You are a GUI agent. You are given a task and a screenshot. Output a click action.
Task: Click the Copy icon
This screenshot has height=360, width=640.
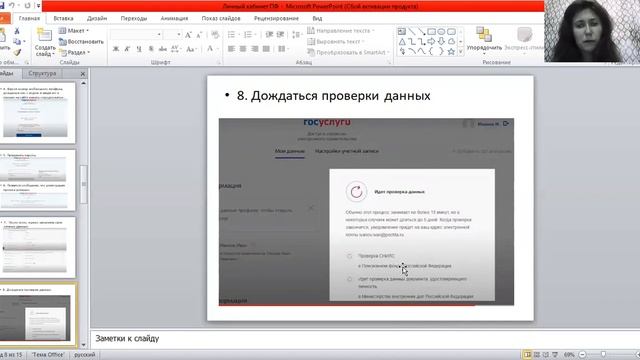[17, 42]
